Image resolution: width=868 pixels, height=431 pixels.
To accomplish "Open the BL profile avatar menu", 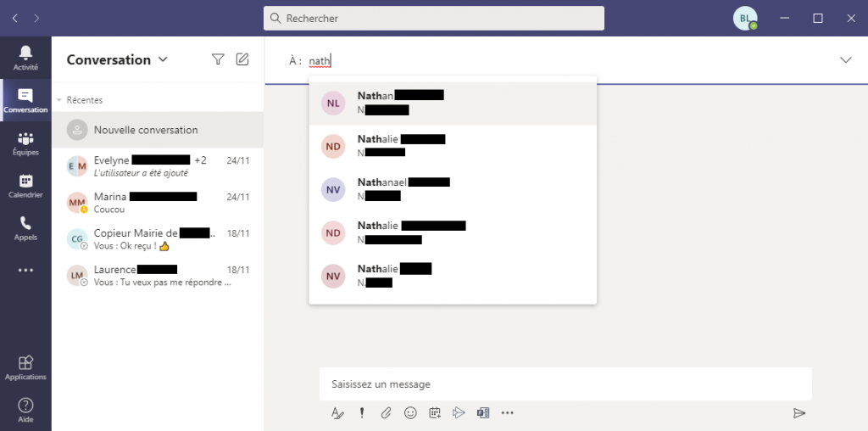I will [745, 19].
